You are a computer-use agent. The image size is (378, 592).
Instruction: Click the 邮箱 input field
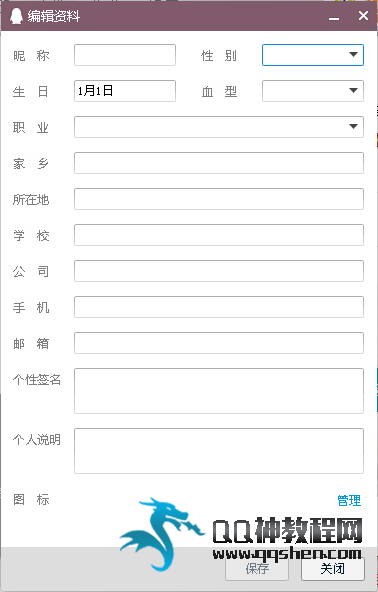coord(219,343)
